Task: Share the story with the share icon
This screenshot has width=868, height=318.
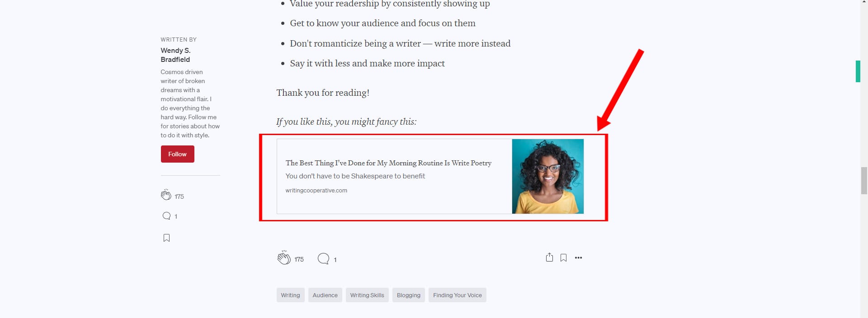Action: pyautogui.click(x=549, y=257)
